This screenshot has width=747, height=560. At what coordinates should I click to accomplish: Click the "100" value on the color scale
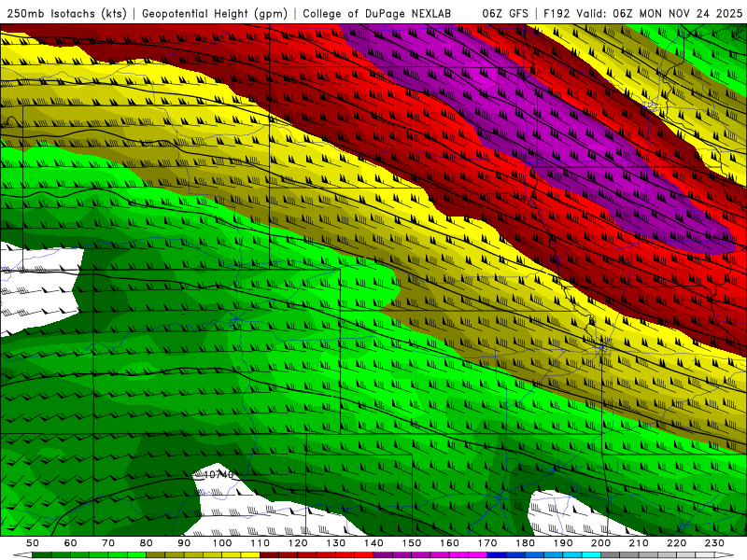pyautogui.click(x=222, y=543)
